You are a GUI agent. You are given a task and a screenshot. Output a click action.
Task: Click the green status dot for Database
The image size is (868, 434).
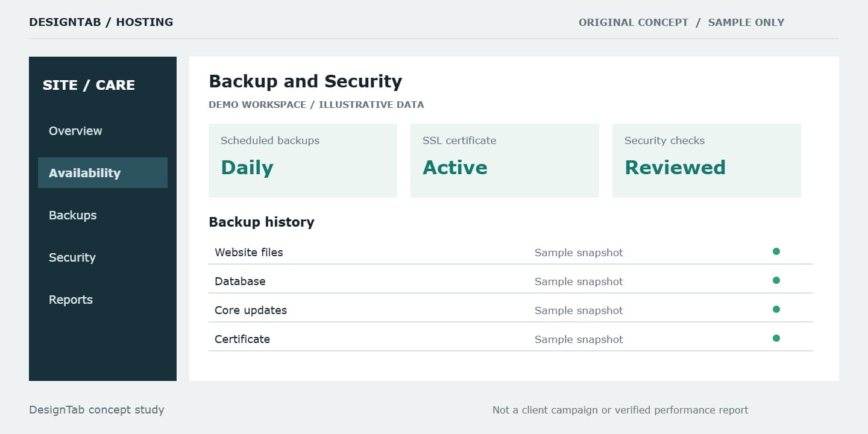pos(776,280)
